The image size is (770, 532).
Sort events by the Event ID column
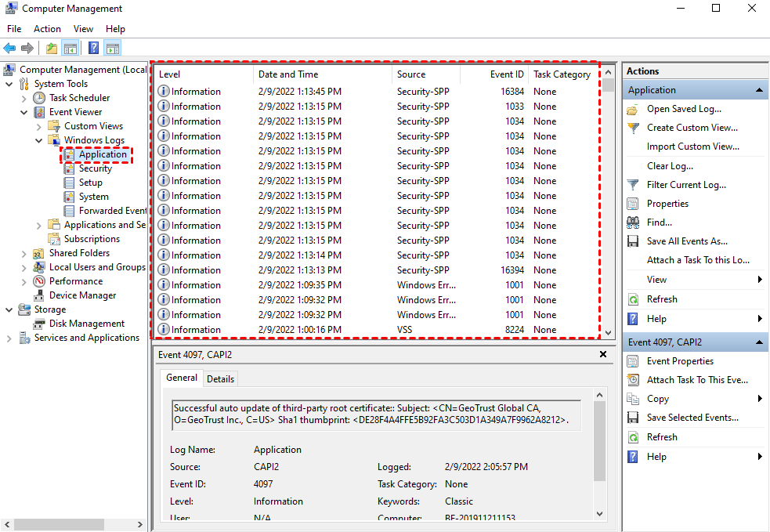[507, 74]
